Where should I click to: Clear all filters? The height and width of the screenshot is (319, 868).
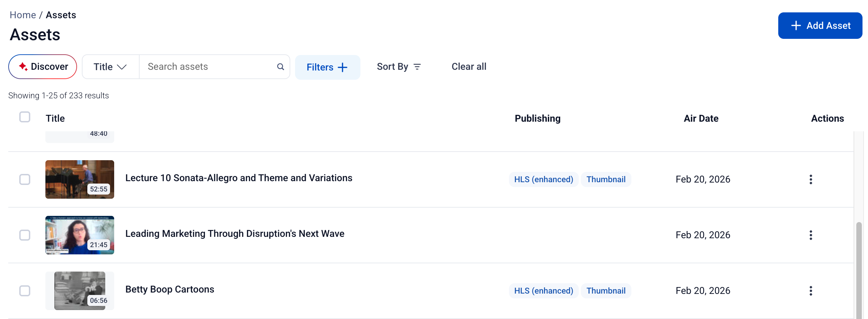click(469, 67)
